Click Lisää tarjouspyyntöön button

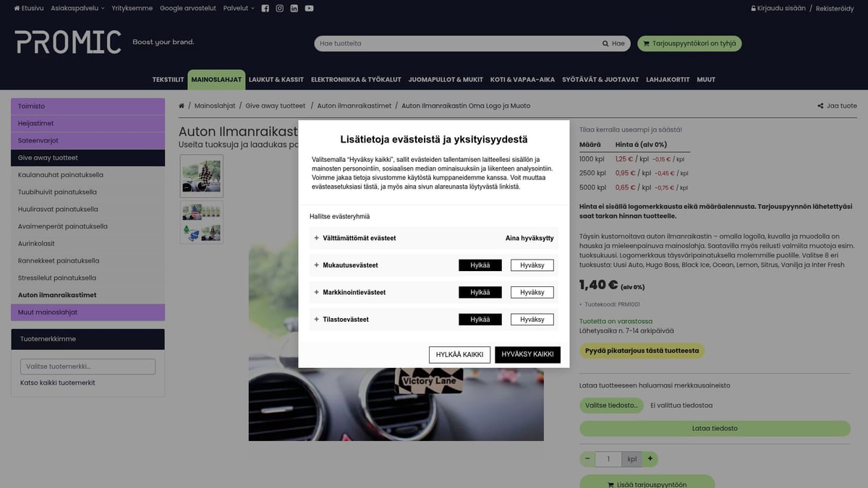tap(647, 483)
